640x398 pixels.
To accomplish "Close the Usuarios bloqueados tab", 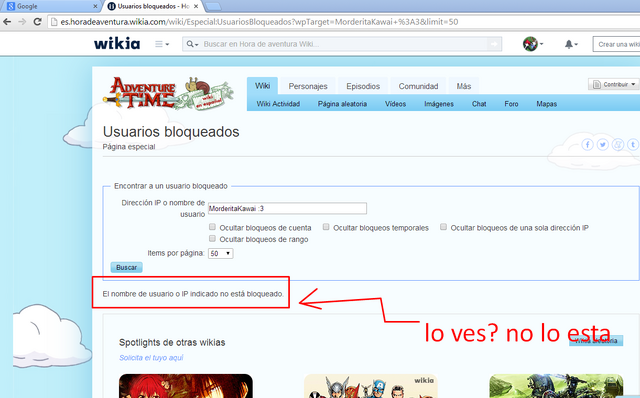I will [196, 6].
